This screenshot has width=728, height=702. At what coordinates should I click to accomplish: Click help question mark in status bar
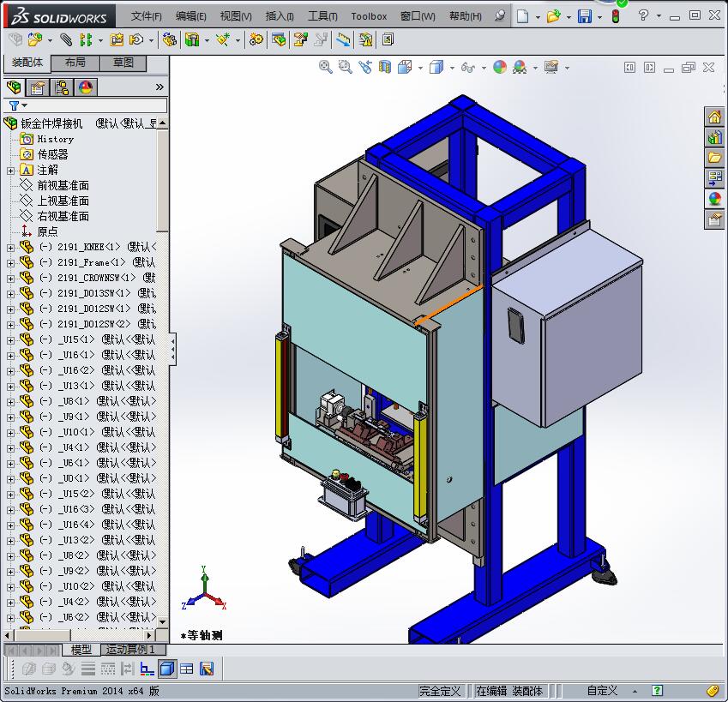[x=657, y=690]
